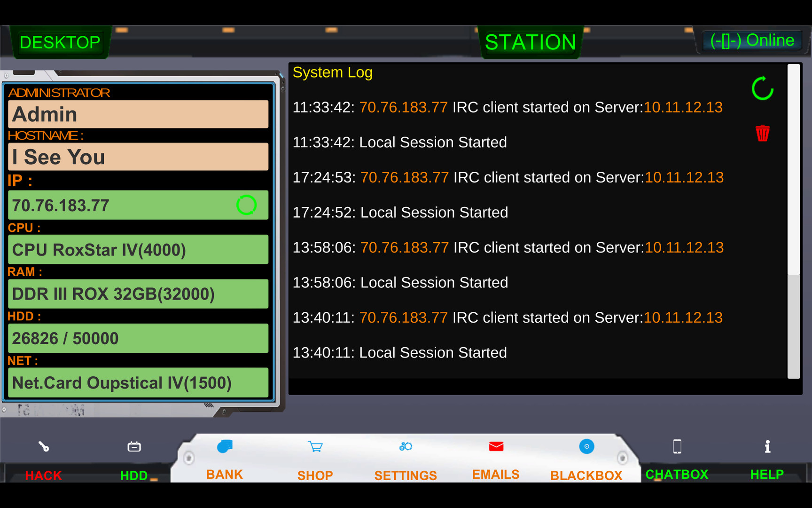Open the EMAILS envelope icon
Image resolution: width=812 pixels, height=508 pixels.
pos(496,446)
